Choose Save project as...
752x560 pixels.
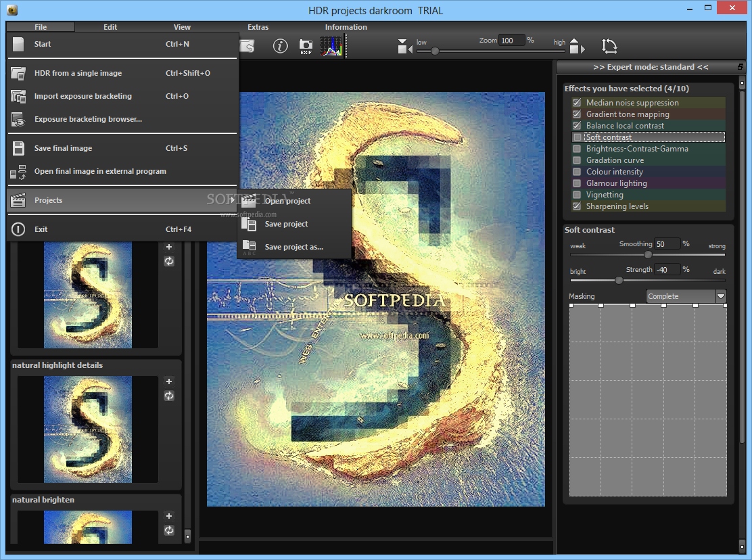tap(294, 247)
